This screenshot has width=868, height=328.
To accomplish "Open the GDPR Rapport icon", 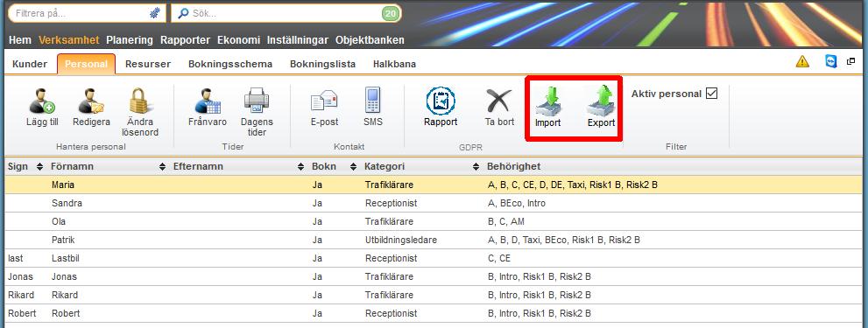I will [441, 101].
